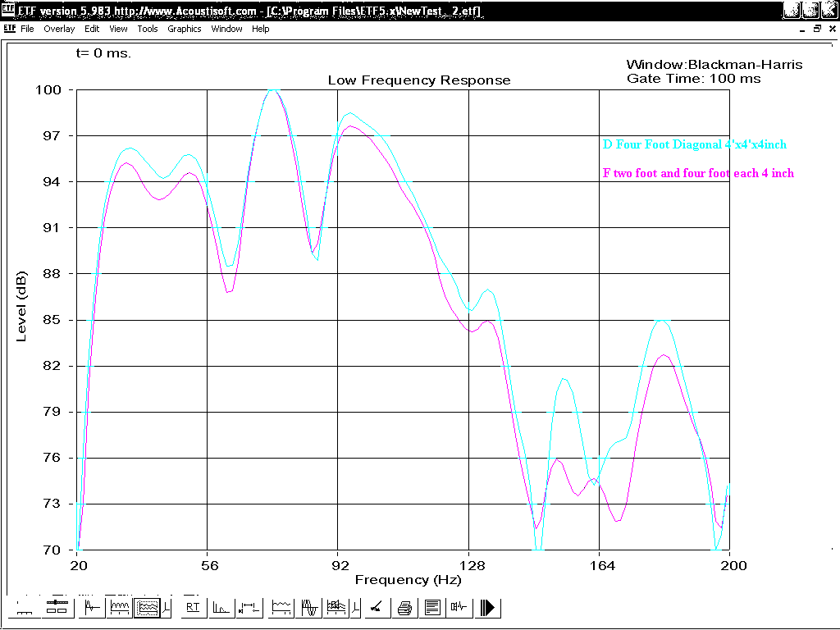Click the impulse response toolbar icon
The width and height of the screenshot is (840, 630).
[x=91, y=608]
